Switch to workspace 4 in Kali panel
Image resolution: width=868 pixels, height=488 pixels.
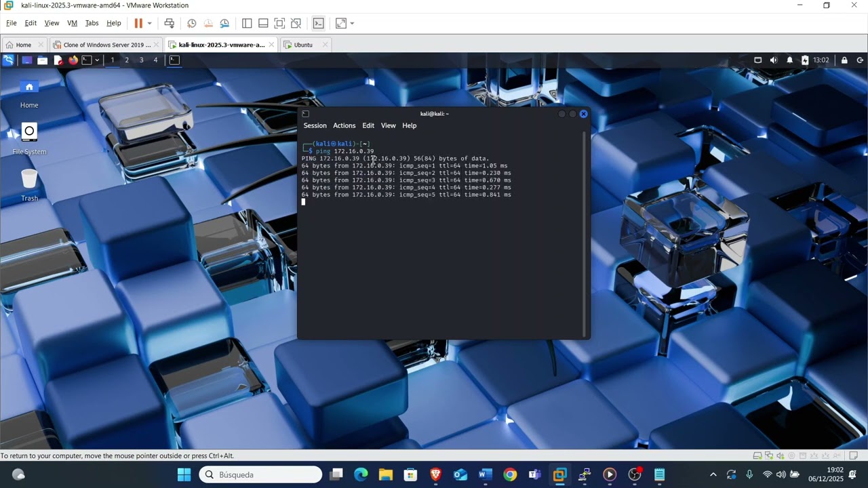(x=155, y=60)
